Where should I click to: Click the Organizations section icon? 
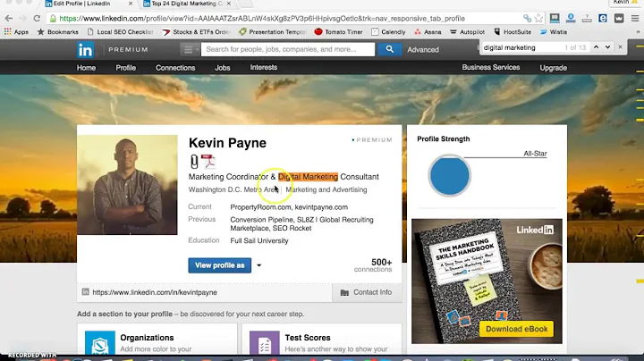tap(100, 344)
